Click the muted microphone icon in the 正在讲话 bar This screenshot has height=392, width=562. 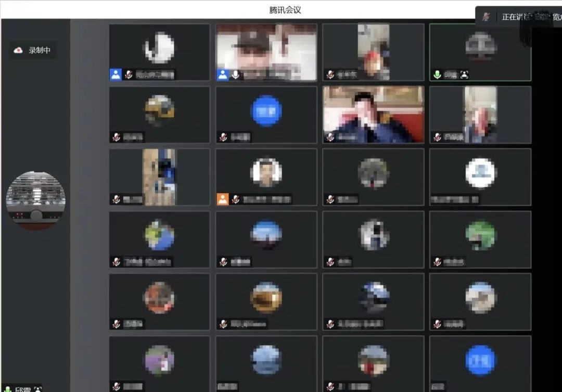pos(486,17)
